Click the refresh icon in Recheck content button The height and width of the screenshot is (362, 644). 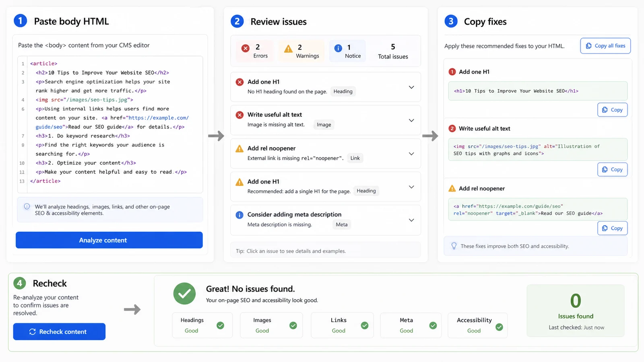(33, 332)
